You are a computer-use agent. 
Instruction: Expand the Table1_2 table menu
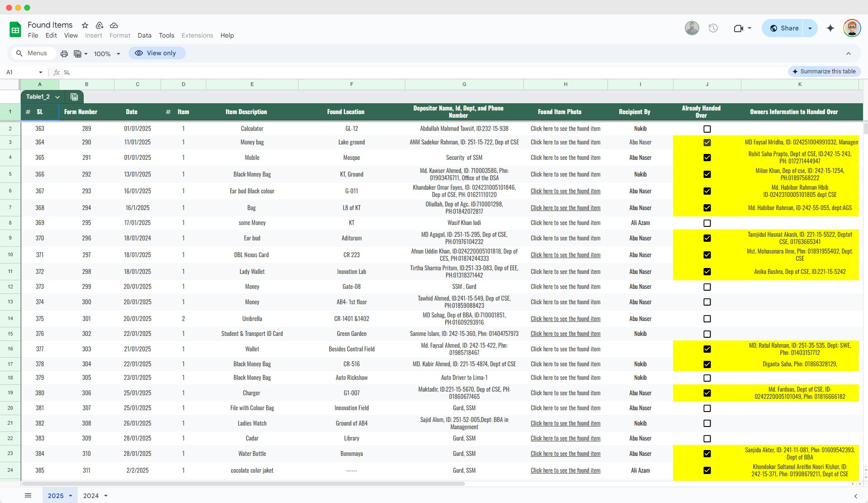click(x=57, y=97)
